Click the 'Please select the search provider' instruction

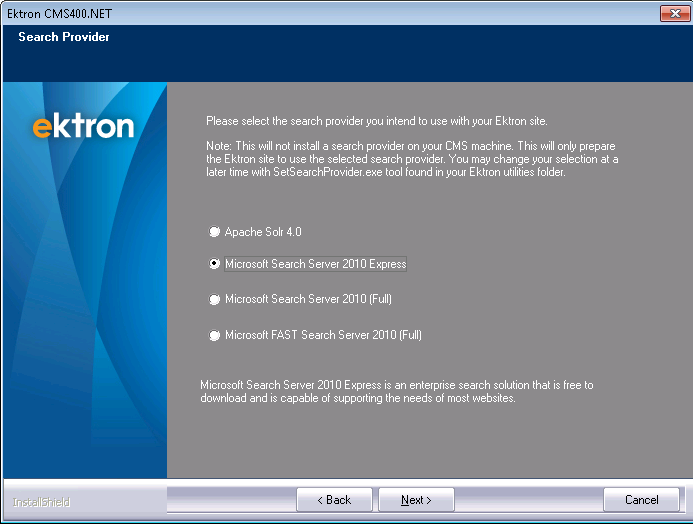click(377, 121)
